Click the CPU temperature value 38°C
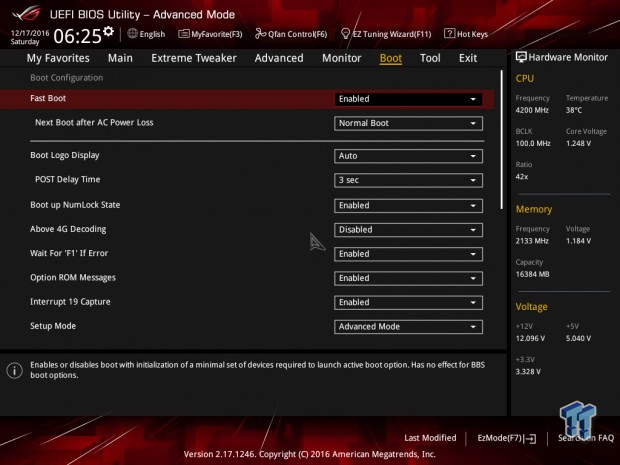This screenshot has width=620, height=465. (574, 110)
